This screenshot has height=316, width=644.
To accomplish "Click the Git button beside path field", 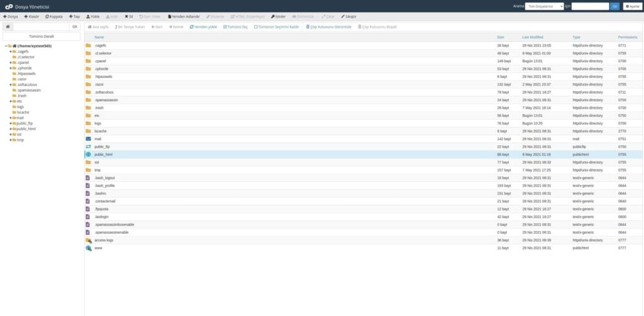I will [x=75, y=26].
